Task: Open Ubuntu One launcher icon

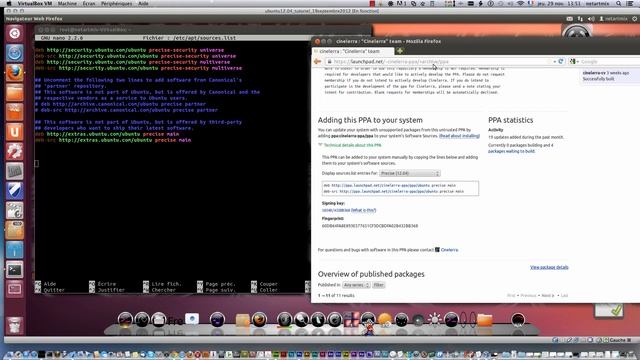Action: [14, 132]
